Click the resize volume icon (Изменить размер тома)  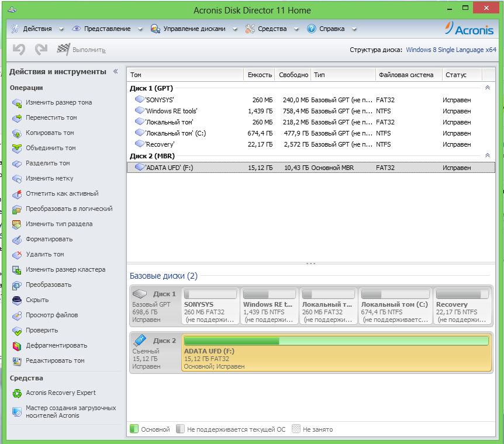point(17,103)
